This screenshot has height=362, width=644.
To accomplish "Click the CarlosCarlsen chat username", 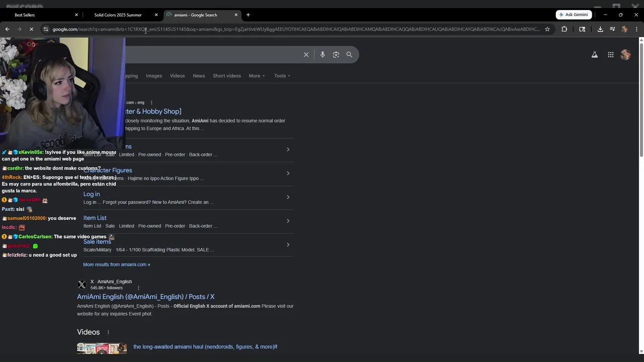I will pos(35,237).
